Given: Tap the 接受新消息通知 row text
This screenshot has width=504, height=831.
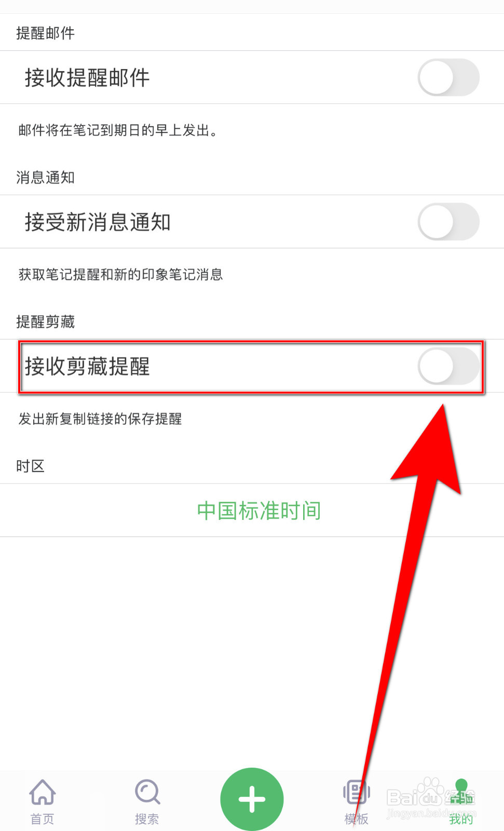Looking at the screenshot, I should coord(98,222).
